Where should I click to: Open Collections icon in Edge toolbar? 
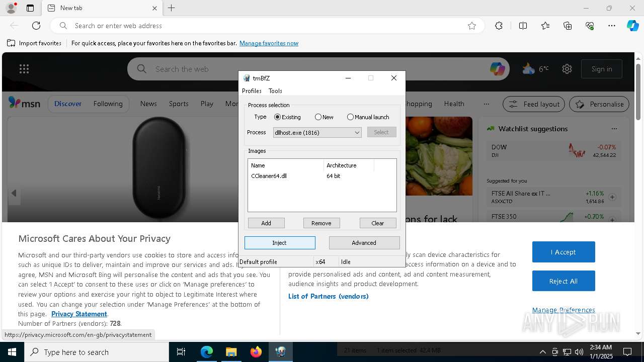pos(568,26)
